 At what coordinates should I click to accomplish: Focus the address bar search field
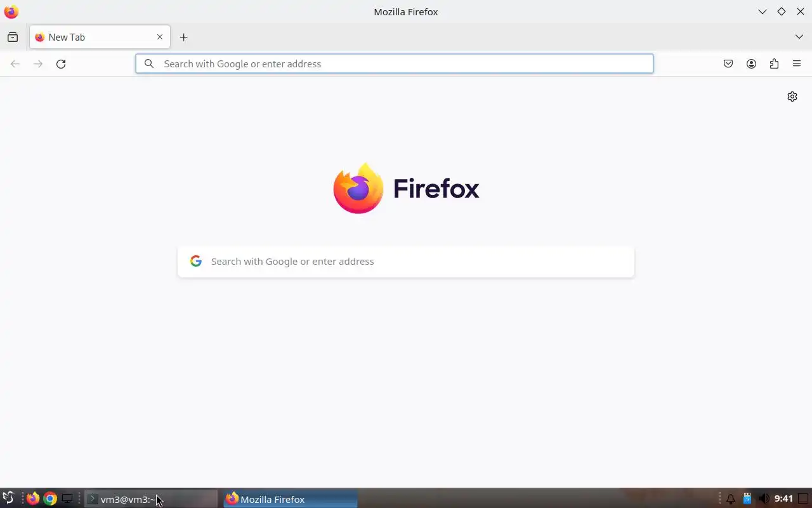395,63
